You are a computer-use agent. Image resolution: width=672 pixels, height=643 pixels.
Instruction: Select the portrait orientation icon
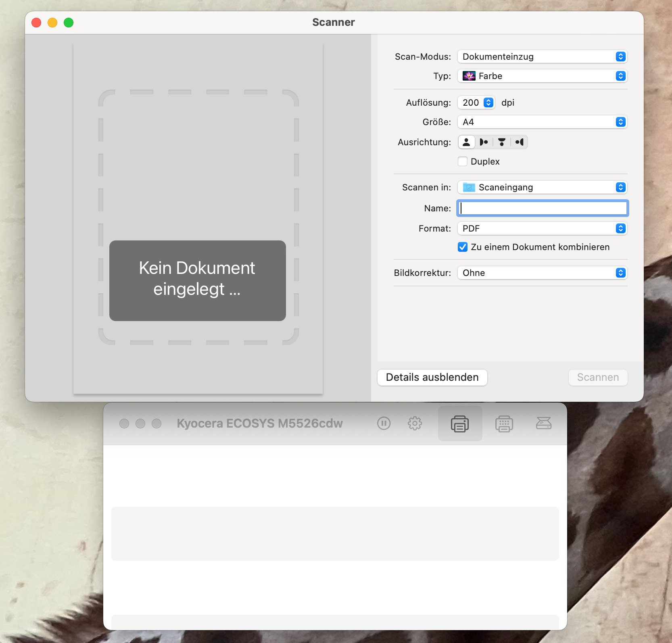tap(466, 142)
